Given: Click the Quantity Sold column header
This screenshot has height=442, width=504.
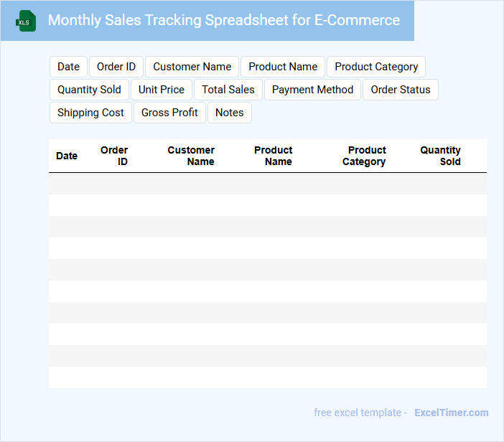Looking at the screenshot, I should [x=441, y=156].
